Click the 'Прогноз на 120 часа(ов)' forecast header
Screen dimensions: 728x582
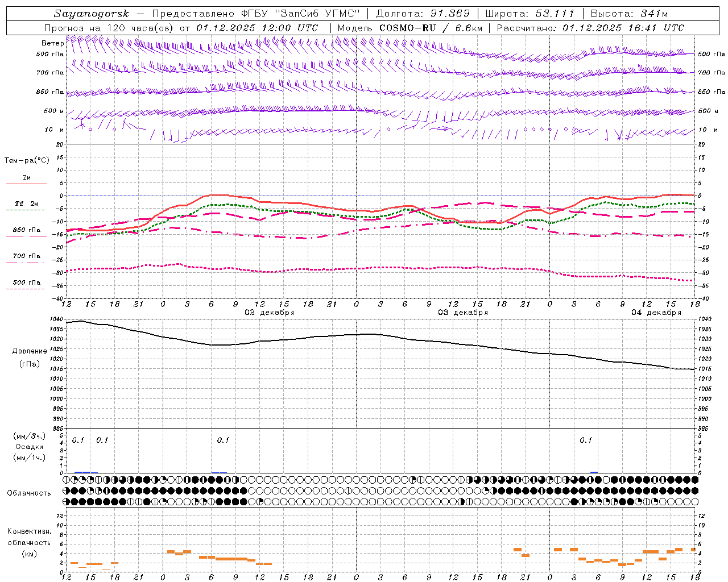coord(109,28)
